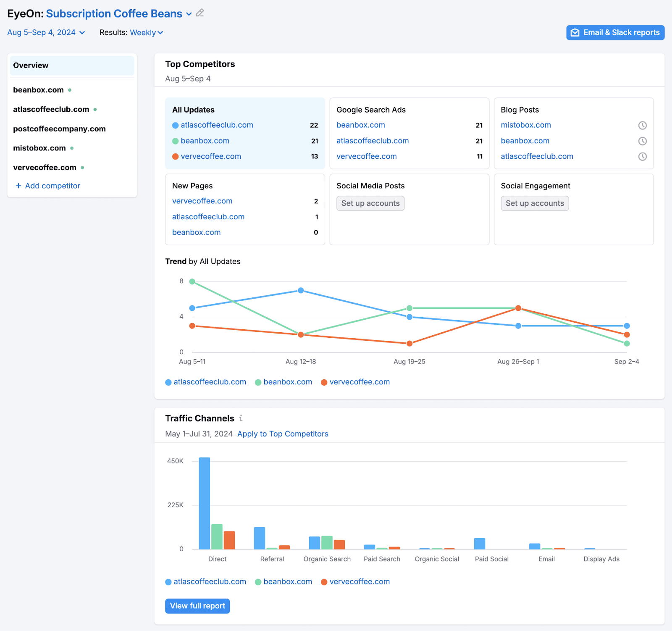Click Set up accounts under Social Media Posts

(x=370, y=203)
